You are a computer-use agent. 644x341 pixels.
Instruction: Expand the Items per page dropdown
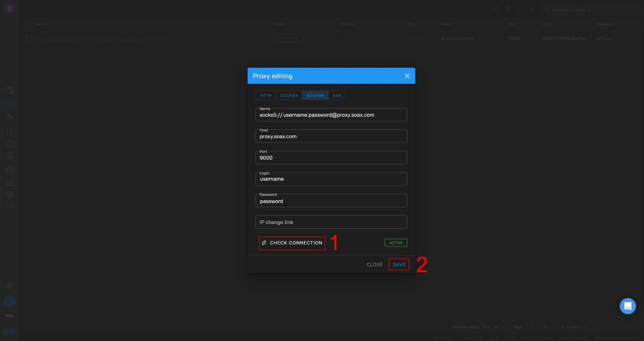coord(496,327)
